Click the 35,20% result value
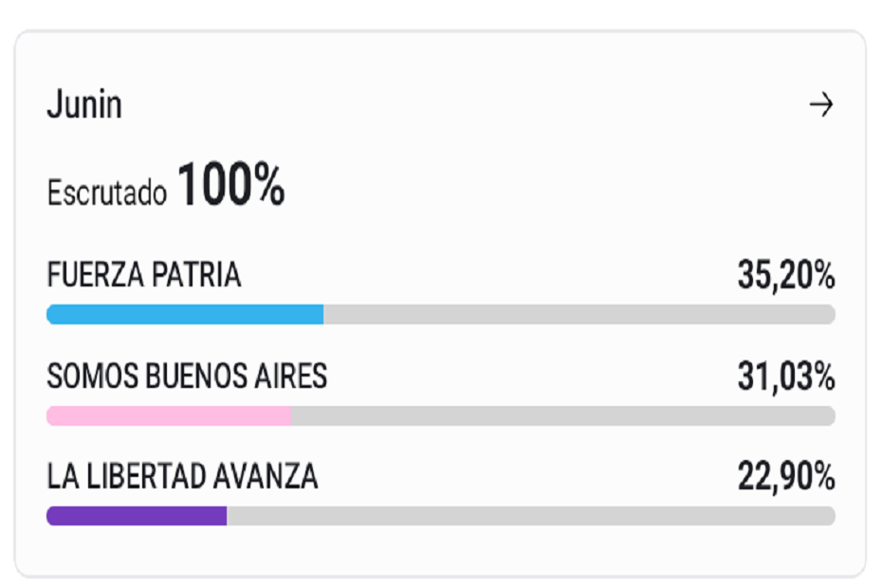Image resolution: width=882 pixels, height=588 pixels. click(786, 275)
